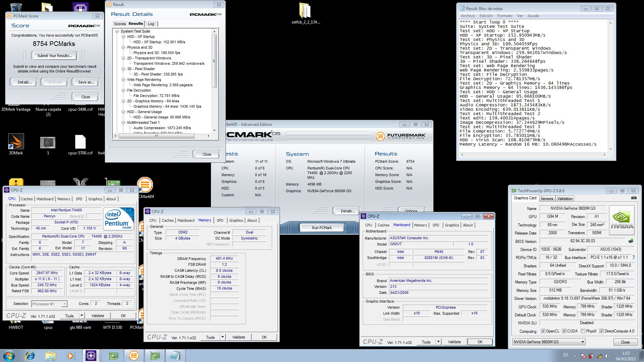
Task: Open the Recycle Bin desktop icon
Action: (x=16, y=7)
